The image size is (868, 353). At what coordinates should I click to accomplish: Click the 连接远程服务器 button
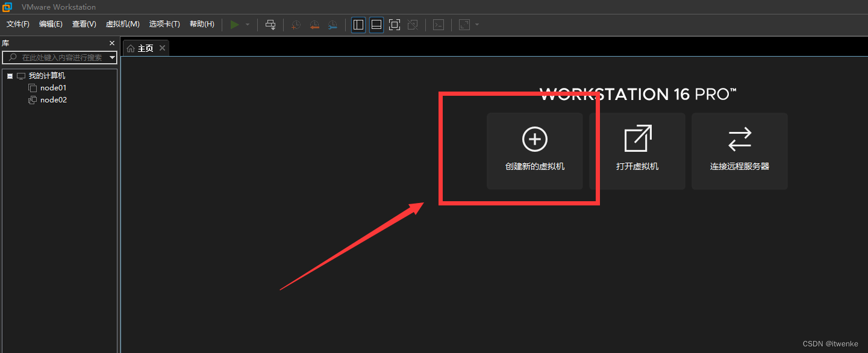tap(740, 151)
